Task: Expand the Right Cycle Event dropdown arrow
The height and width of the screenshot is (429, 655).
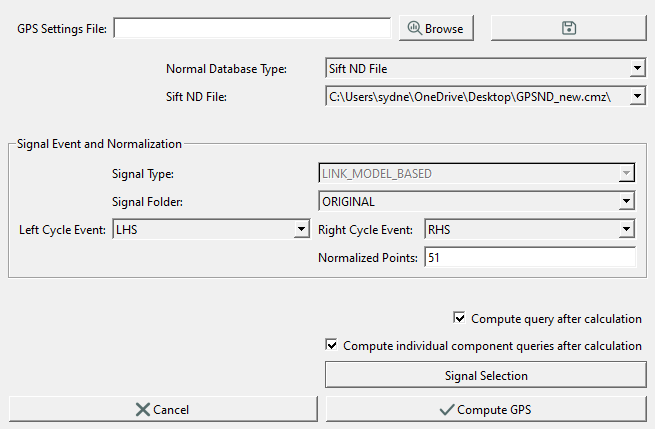Action: pyautogui.click(x=626, y=229)
